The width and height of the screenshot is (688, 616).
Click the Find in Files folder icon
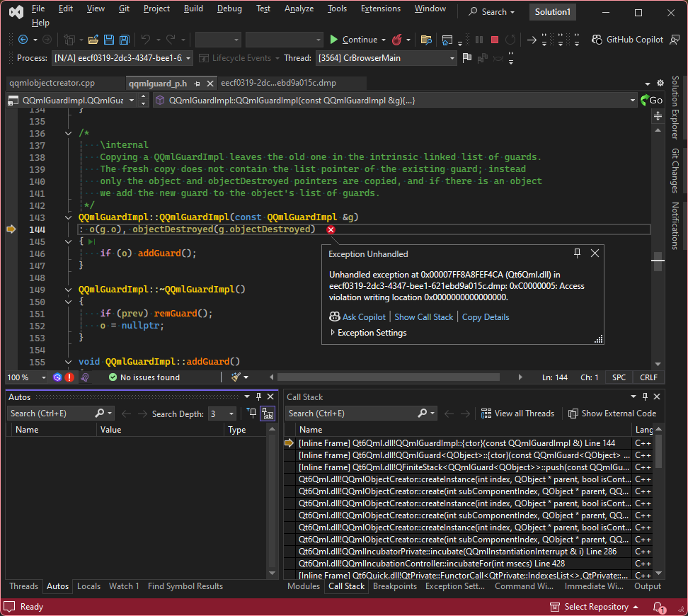[x=426, y=40]
